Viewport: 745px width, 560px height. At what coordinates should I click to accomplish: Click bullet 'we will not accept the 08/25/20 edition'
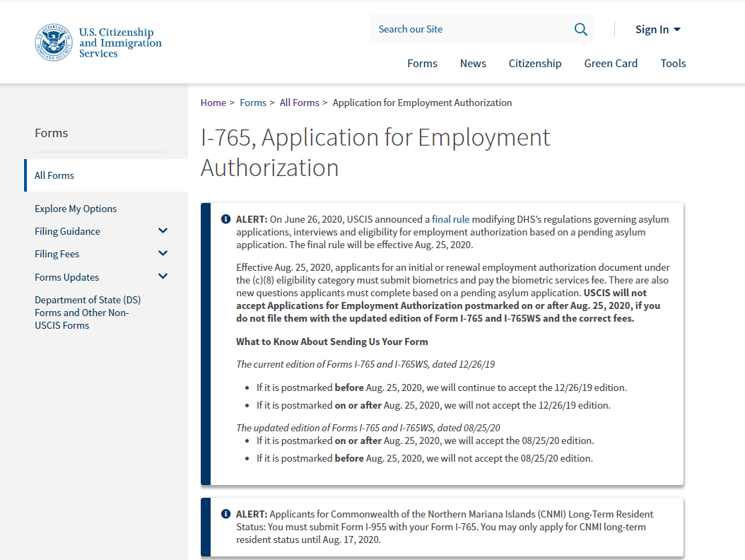click(x=425, y=458)
